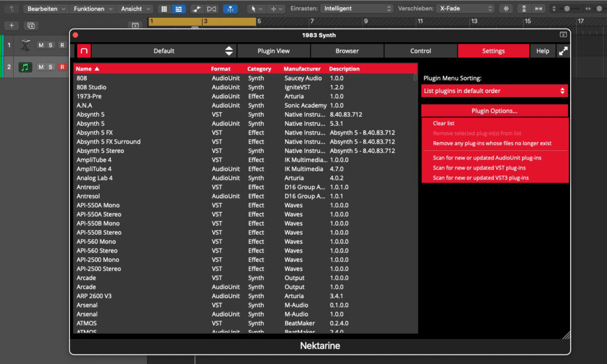Click the list view icon in toolbar
Viewport: 607px width, 364px height.
tap(178, 8)
